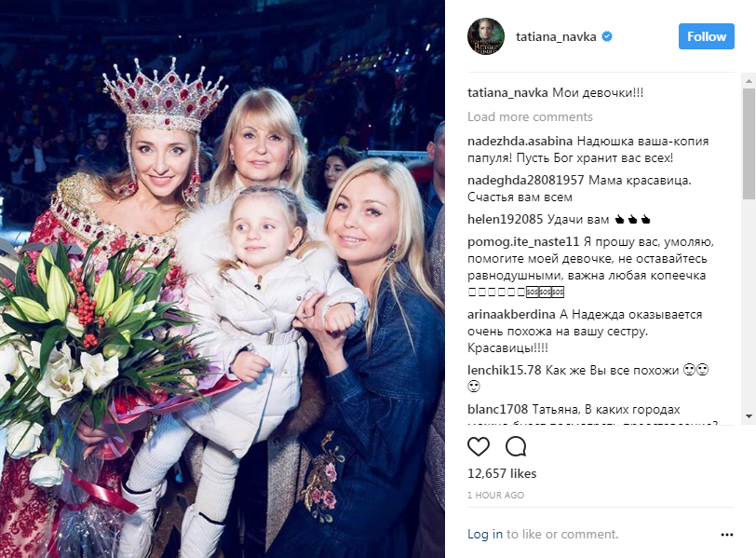Click the scrollbar up arrow

(749, 80)
